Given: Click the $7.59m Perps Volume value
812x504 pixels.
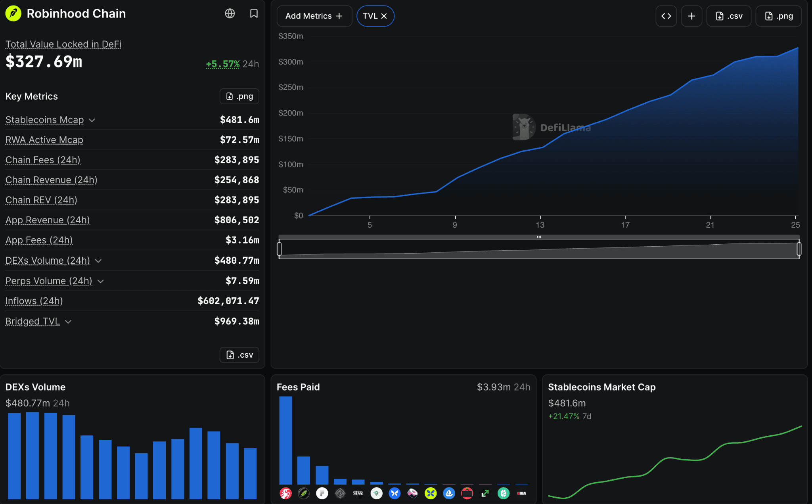Looking at the screenshot, I should coord(242,281).
